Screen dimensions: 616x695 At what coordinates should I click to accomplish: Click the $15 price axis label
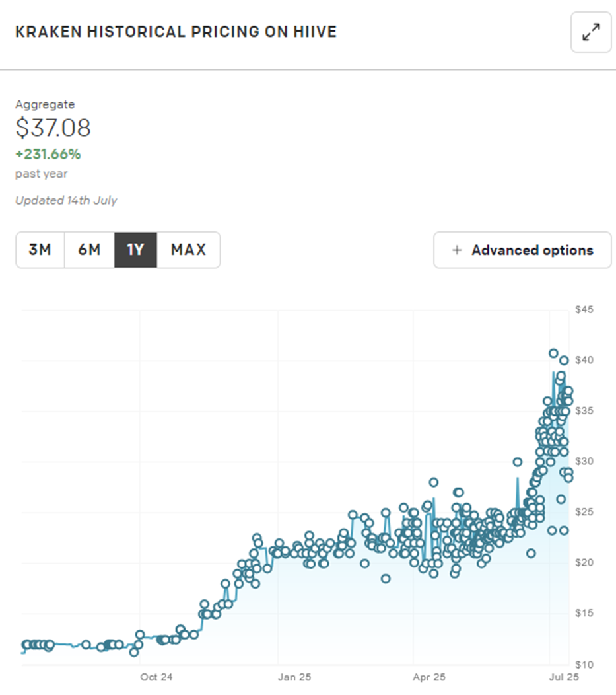click(x=584, y=614)
